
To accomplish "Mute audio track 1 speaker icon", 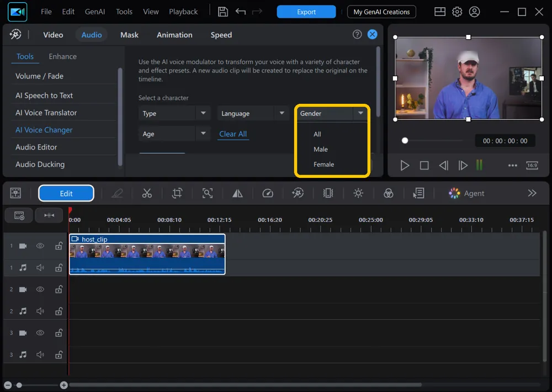I will pos(40,268).
